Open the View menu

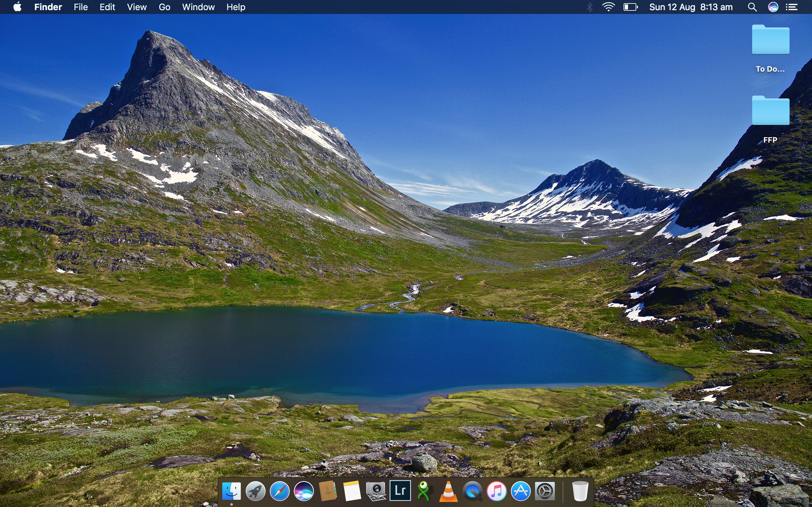point(137,7)
